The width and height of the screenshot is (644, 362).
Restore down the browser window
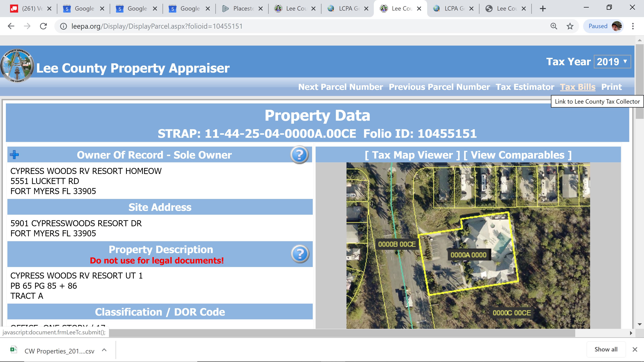click(609, 8)
